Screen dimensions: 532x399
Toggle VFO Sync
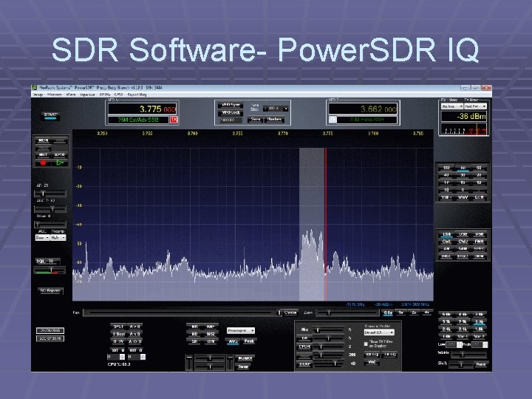231,105
